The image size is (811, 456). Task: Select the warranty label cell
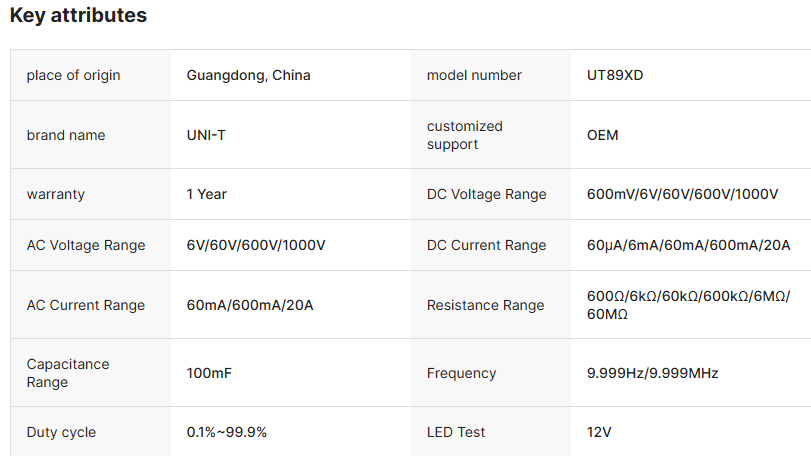(56, 194)
